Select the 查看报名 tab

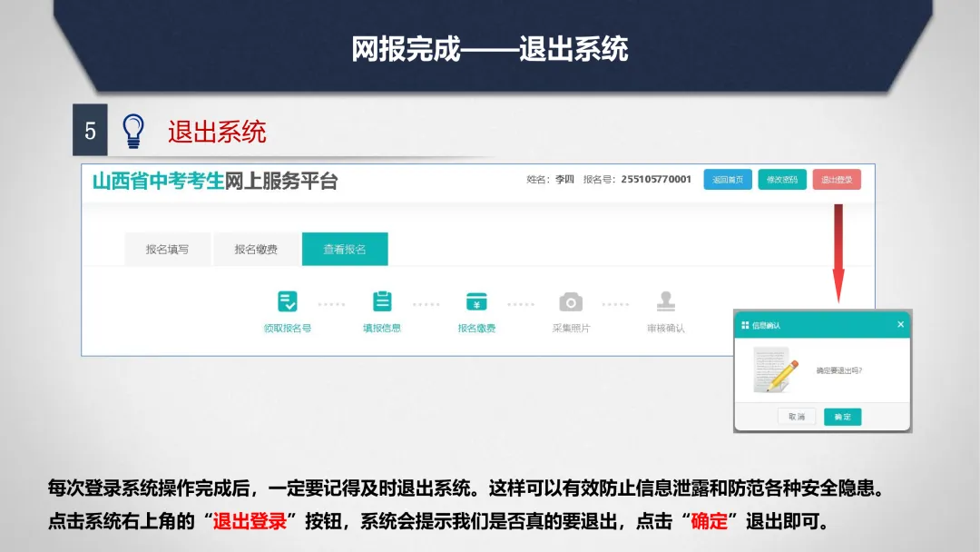(x=345, y=249)
